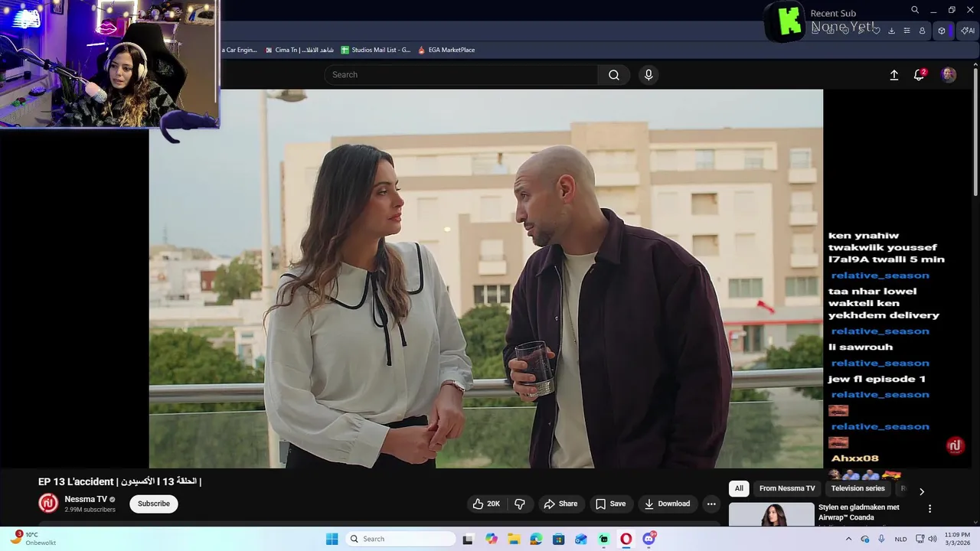Image resolution: width=980 pixels, height=551 pixels.
Task: Click the YouTube search magnifier button
Action: coord(614,75)
